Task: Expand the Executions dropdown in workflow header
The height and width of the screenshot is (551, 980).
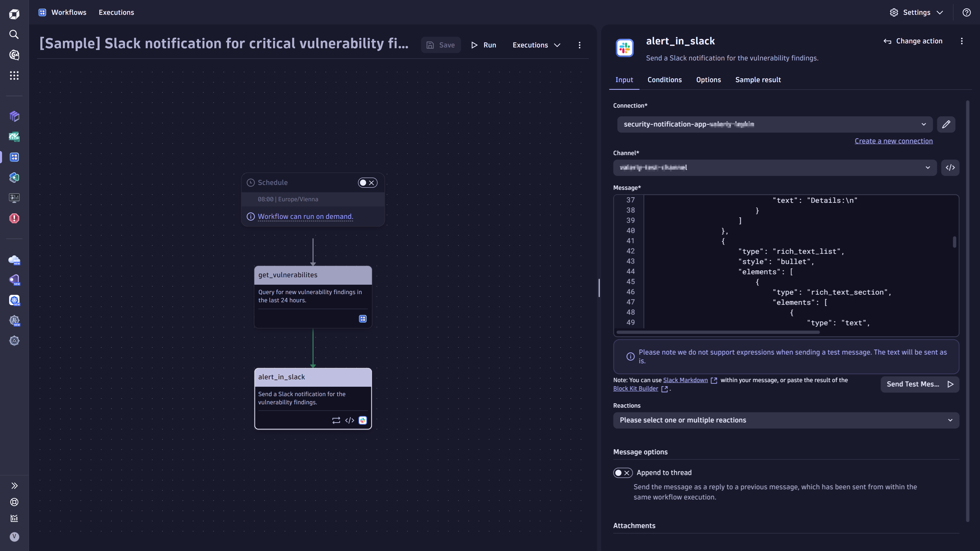Action: pyautogui.click(x=536, y=45)
